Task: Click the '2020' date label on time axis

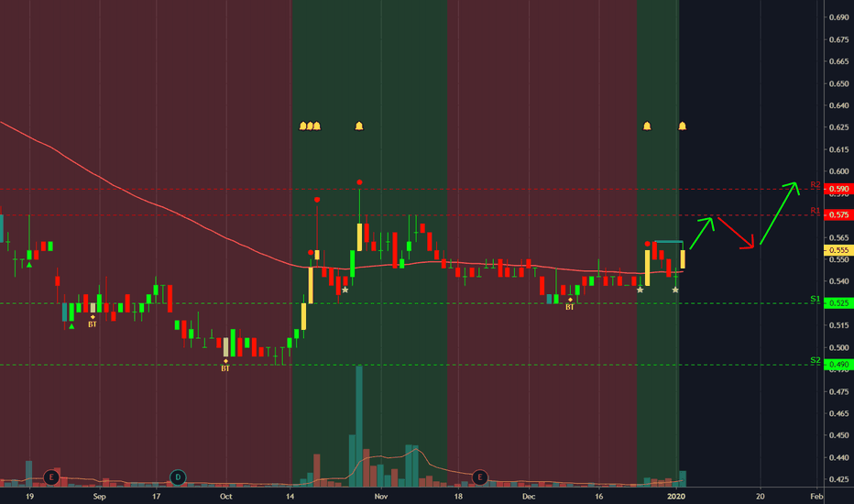Action: click(x=676, y=497)
